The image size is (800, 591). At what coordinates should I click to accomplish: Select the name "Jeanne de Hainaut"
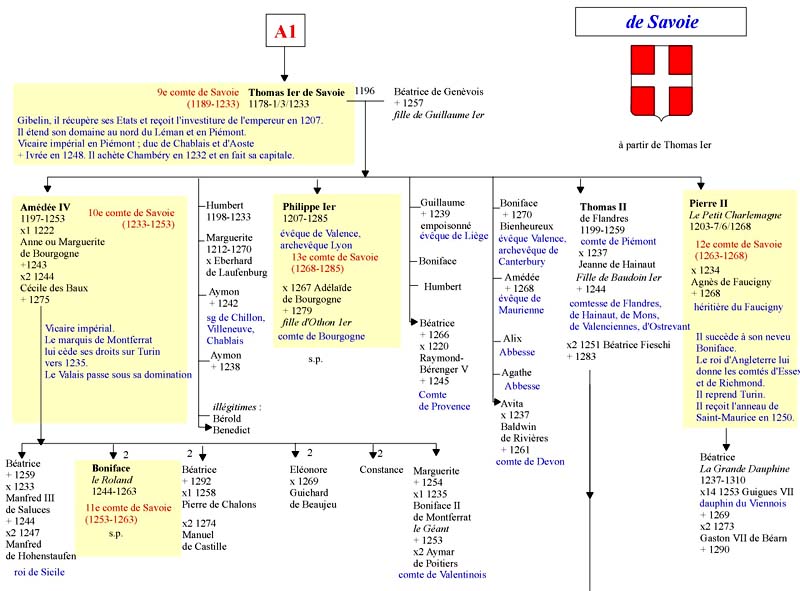617,264
